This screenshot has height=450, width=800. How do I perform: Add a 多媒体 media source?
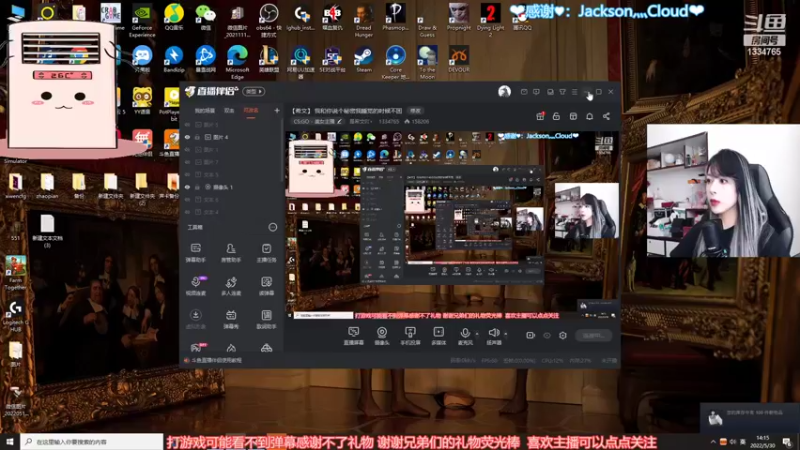[x=438, y=336]
